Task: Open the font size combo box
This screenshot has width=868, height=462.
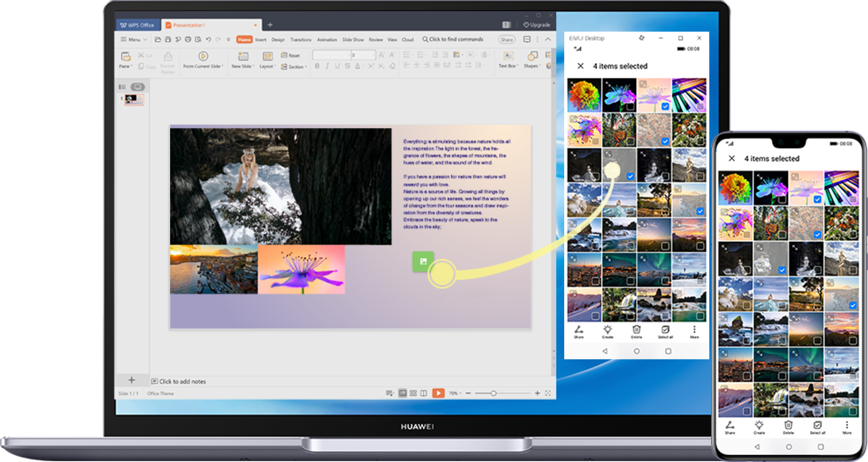Action: tap(364, 55)
